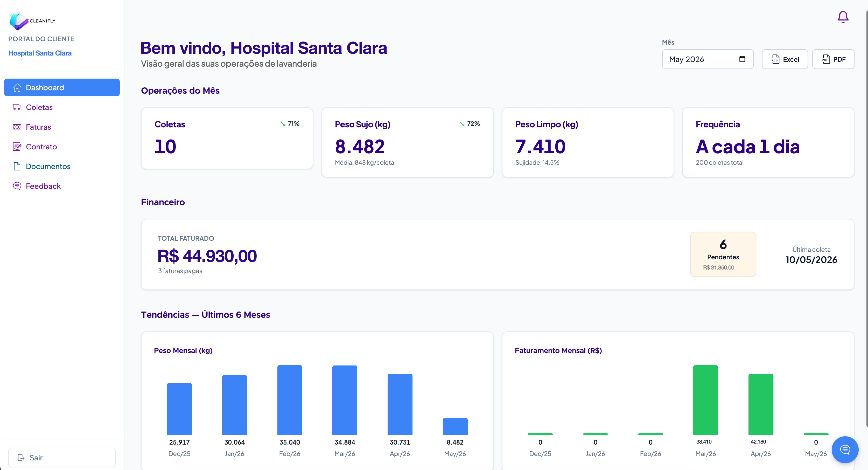This screenshot has width=868, height=470.
Task: Click the 'Peso Mensal (kg)' chart title
Action: pos(183,351)
